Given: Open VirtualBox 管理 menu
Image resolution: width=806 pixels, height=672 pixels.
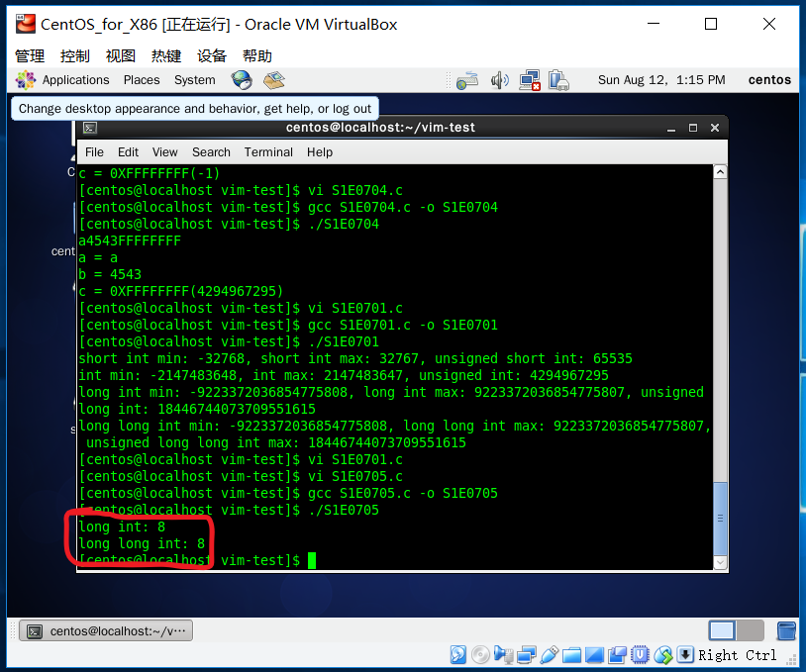Looking at the screenshot, I should [x=30, y=55].
